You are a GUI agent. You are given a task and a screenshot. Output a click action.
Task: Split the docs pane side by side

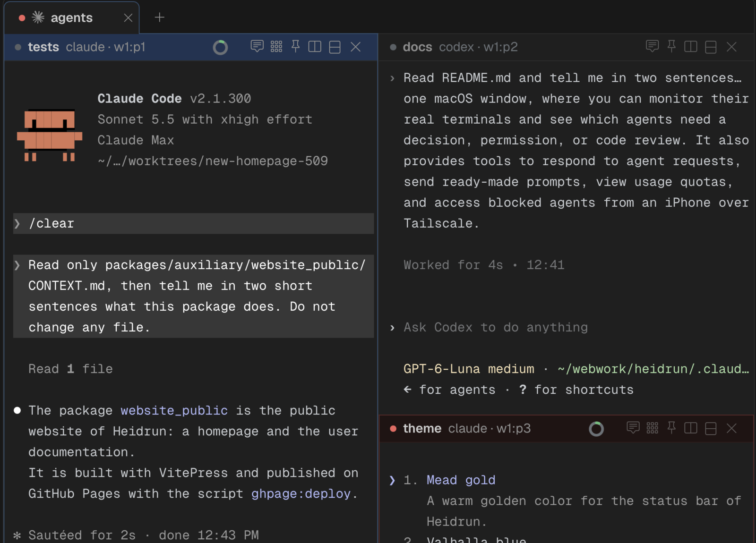tap(691, 46)
